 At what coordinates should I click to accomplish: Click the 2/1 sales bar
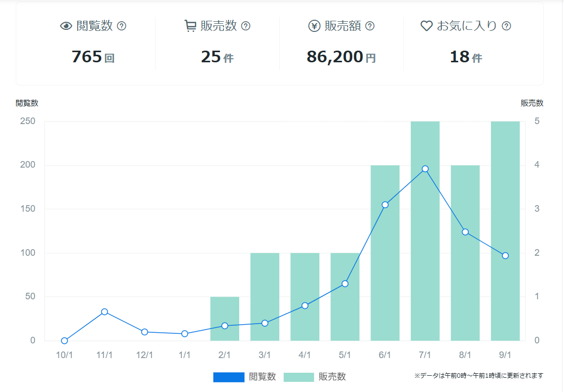[225, 319]
